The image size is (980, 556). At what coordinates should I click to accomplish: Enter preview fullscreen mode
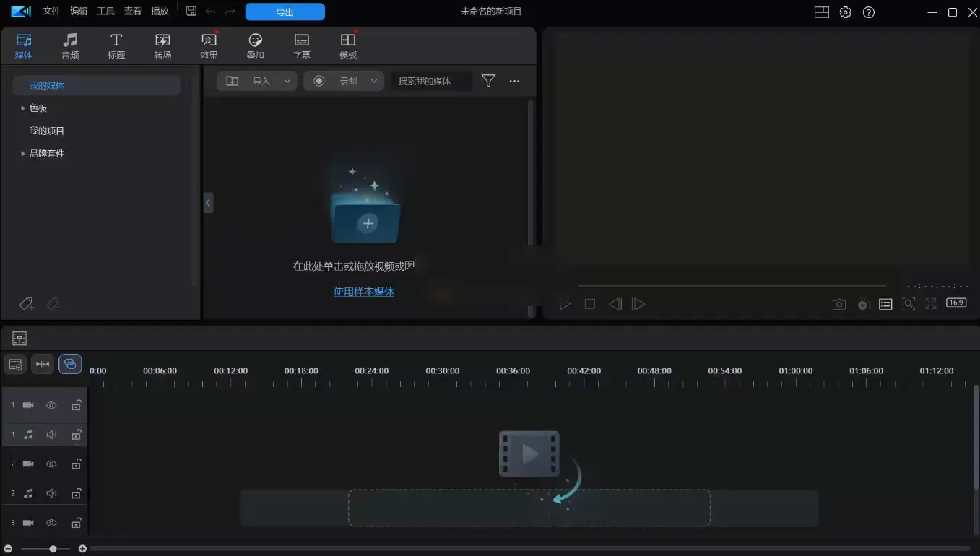pos(931,303)
